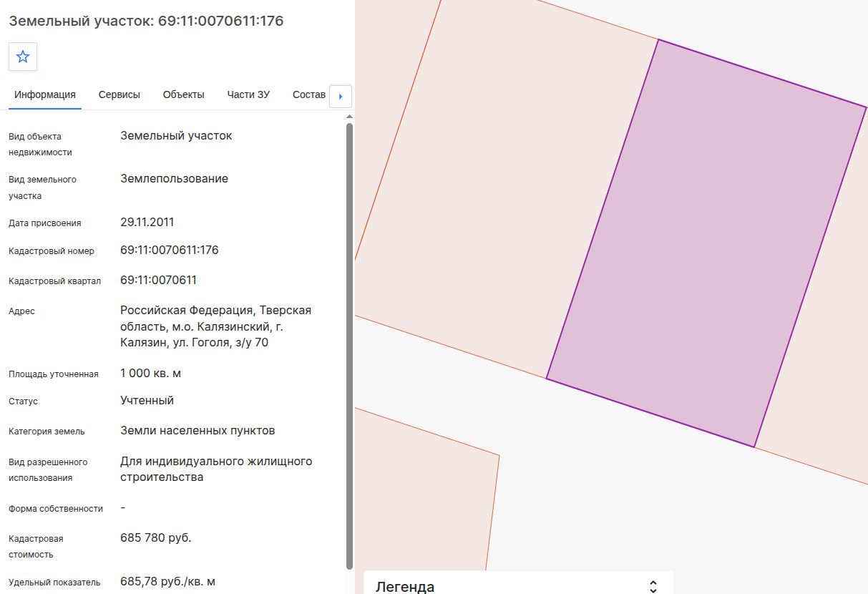Switch to the Информация tab
Image resolution: width=868 pixels, height=594 pixels.
click(45, 94)
